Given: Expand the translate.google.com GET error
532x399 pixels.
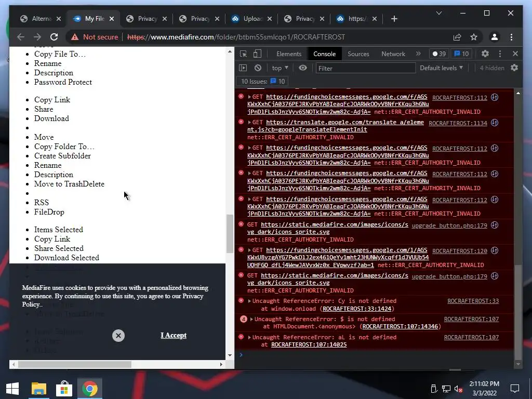Looking at the screenshot, I should [x=249, y=122].
